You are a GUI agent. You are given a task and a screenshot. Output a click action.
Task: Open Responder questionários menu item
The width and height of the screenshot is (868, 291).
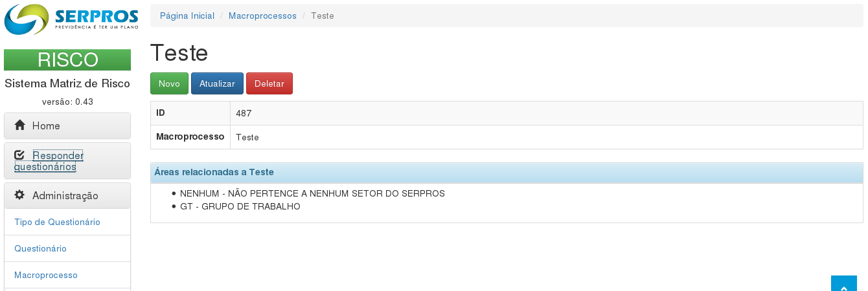tap(49, 161)
